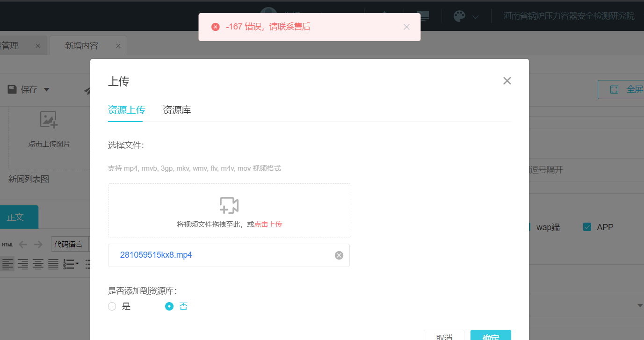The height and width of the screenshot is (340, 644).
Task: Align text right in the editor
Action: pos(23,264)
